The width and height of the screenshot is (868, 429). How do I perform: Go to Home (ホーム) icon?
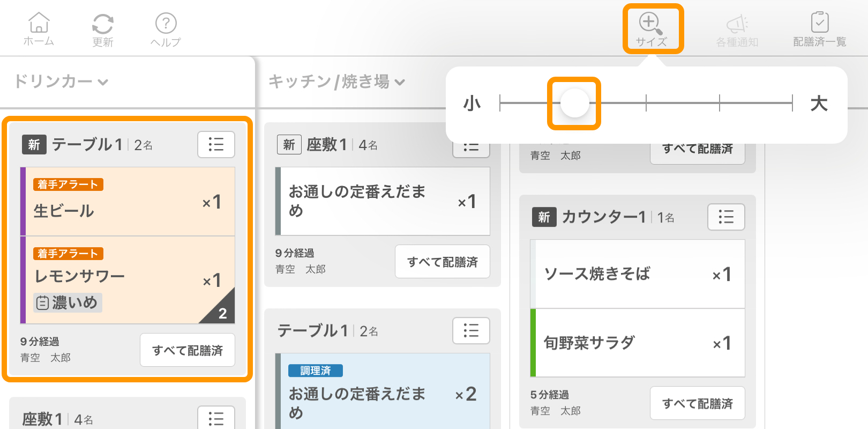click(39, 29)
